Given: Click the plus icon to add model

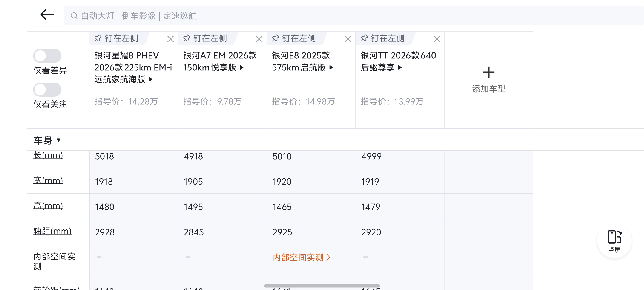Looking at the screenshot, I should pos(489,72).
